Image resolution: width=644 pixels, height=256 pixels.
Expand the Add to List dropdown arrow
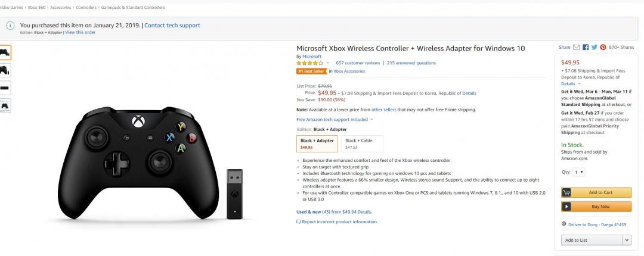tap(626, 240)
